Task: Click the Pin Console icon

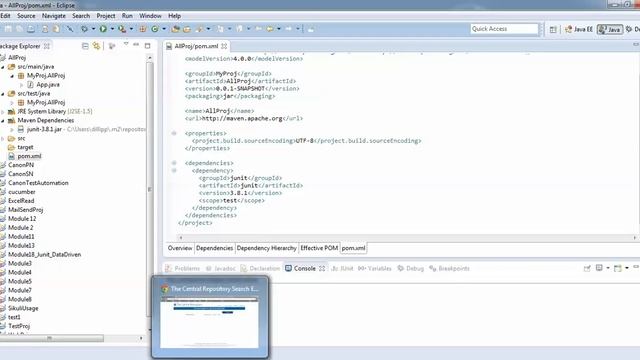Action: point(587,268)
